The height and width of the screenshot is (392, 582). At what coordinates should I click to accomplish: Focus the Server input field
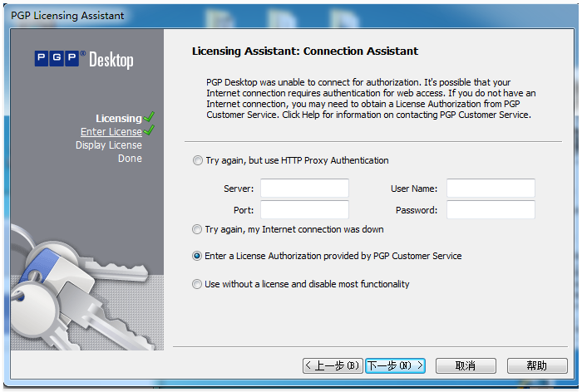tap(304, 188)
